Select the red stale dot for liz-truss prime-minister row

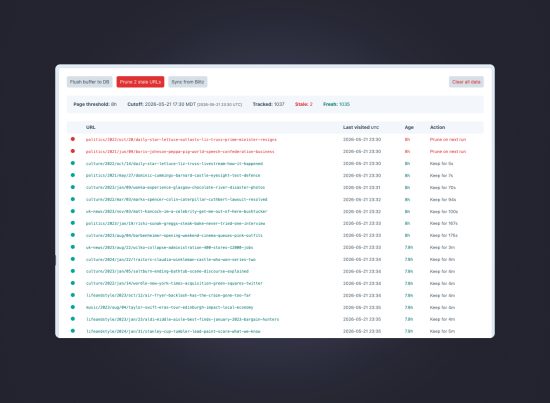73,139
